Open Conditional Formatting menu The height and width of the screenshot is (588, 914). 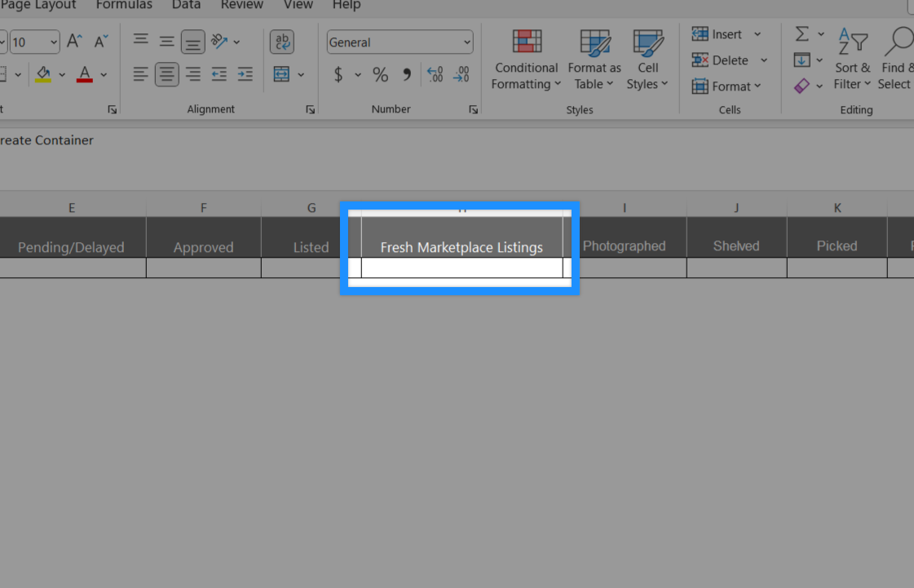click(526, 60)
